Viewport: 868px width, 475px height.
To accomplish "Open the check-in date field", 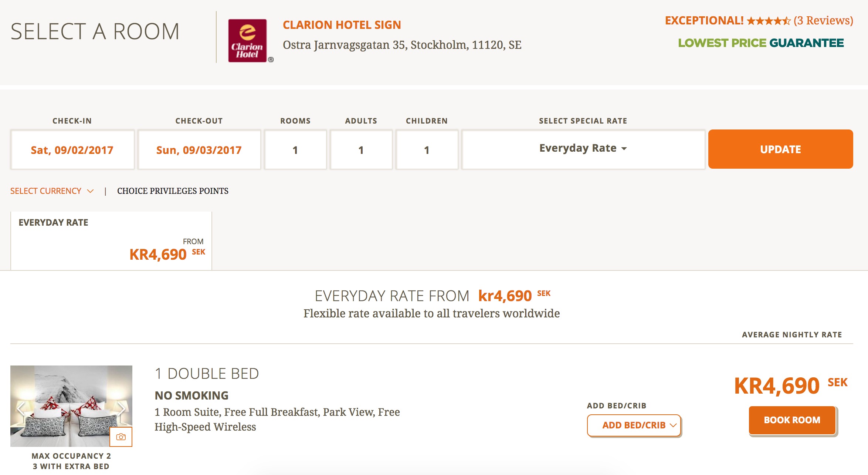I will (x=72, y=149).
